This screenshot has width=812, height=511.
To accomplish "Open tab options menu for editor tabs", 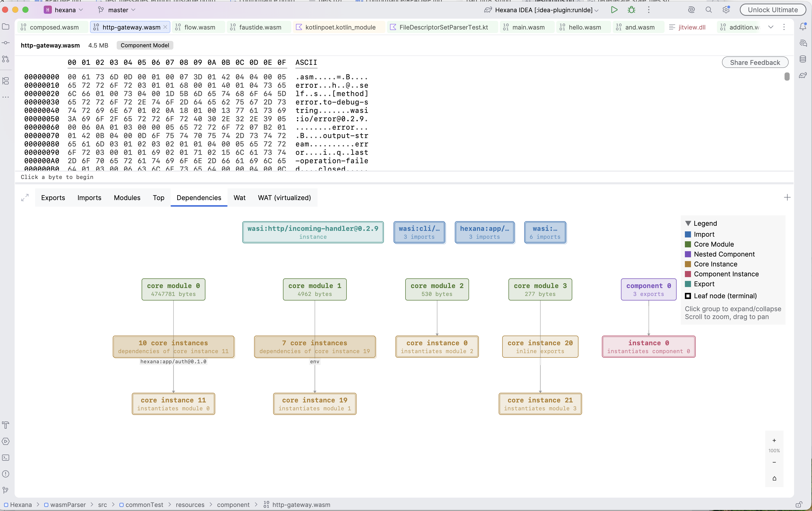I will [784, 27].
